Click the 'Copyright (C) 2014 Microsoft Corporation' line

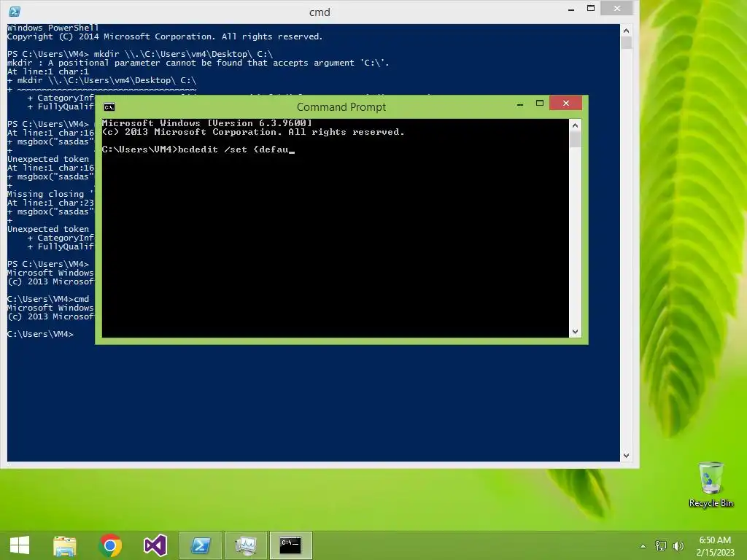point(165,36)
